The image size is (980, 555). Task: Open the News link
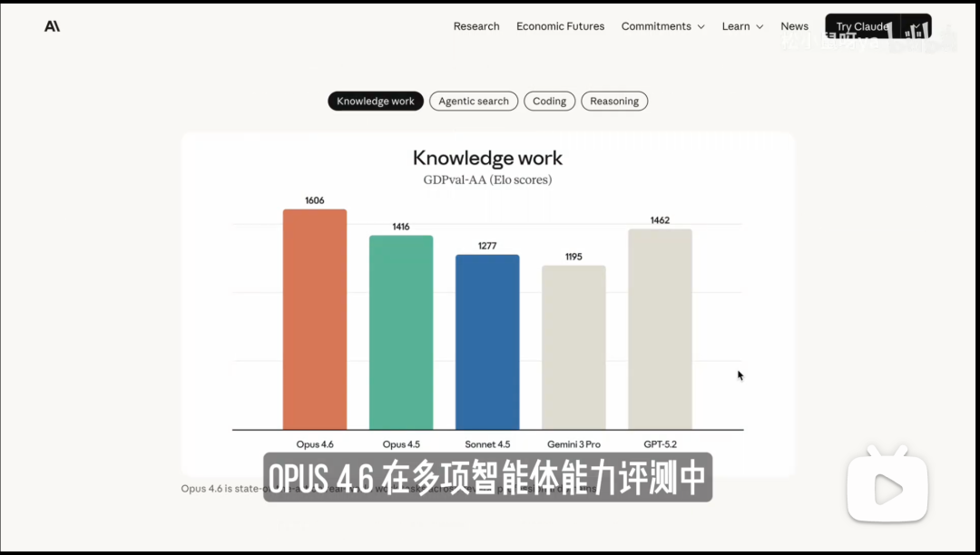[794, 26]
